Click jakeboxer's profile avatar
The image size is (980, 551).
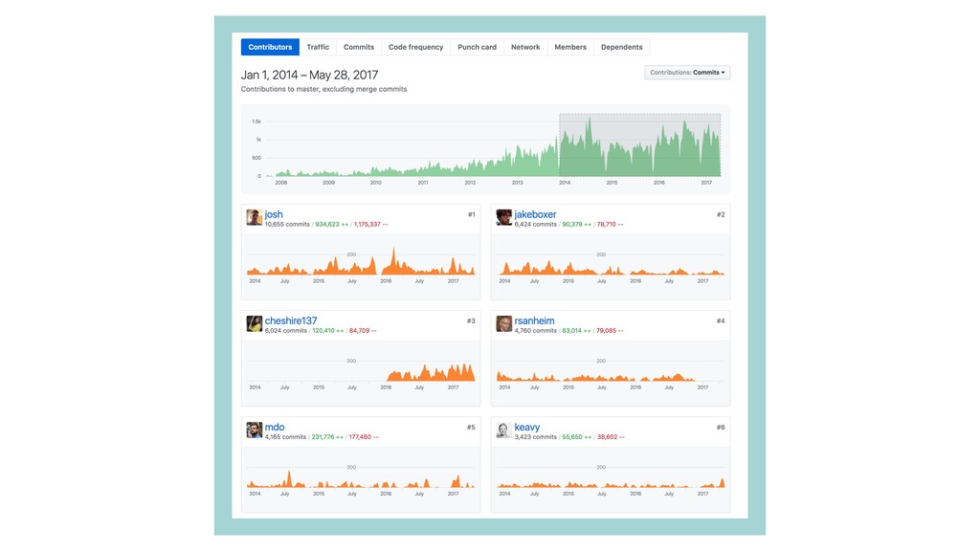click(503, 218)
